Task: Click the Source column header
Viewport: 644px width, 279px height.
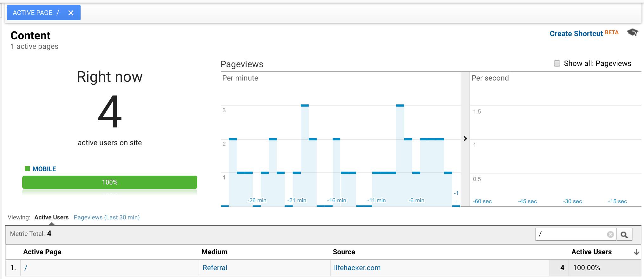Action: click(344, 252)
